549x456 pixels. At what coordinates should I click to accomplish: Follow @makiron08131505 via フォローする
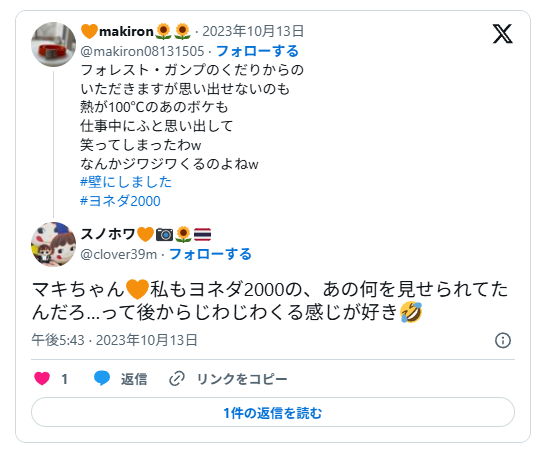(x=257, y=51)
